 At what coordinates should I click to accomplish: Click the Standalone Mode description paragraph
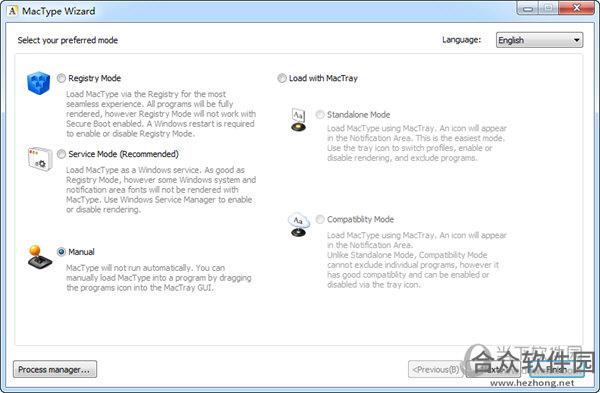click(x=417, y=143)
